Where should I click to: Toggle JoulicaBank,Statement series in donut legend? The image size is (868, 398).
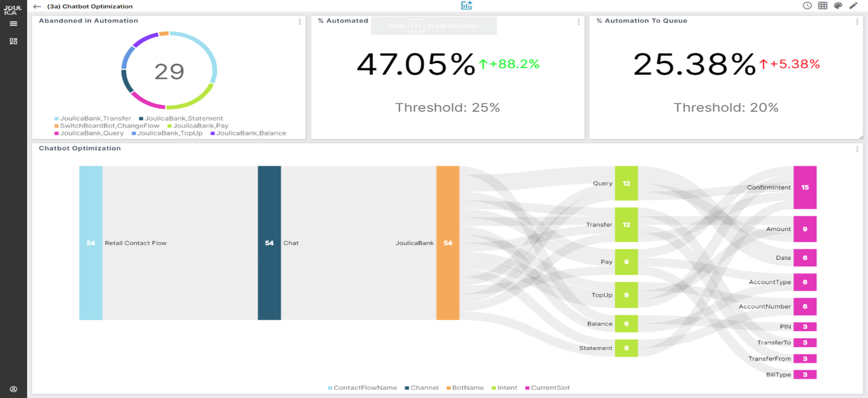(x=181, y=118)
